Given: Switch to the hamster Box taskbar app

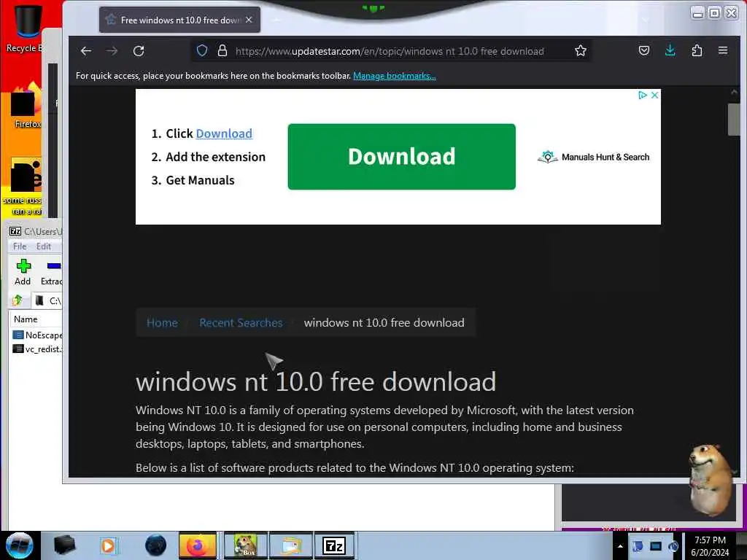Looking at the screenshot, I should (x=246, y=545).
